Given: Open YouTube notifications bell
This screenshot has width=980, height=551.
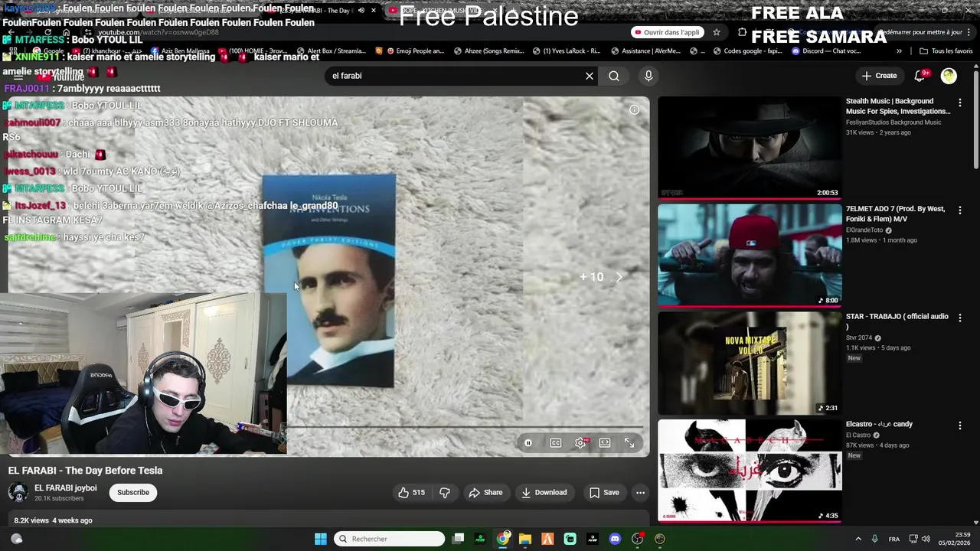Looking at the screenshot, I should [921, 76].
